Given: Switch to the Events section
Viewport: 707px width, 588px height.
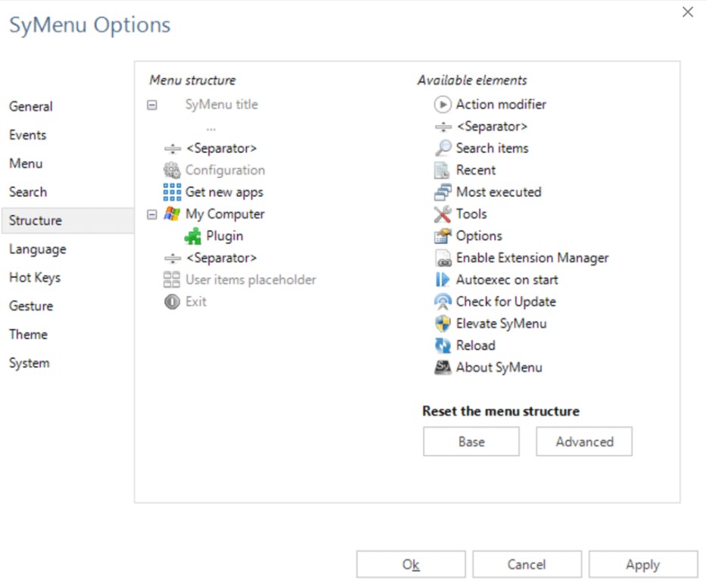Looking at the screenshot, I should [27, 135].
